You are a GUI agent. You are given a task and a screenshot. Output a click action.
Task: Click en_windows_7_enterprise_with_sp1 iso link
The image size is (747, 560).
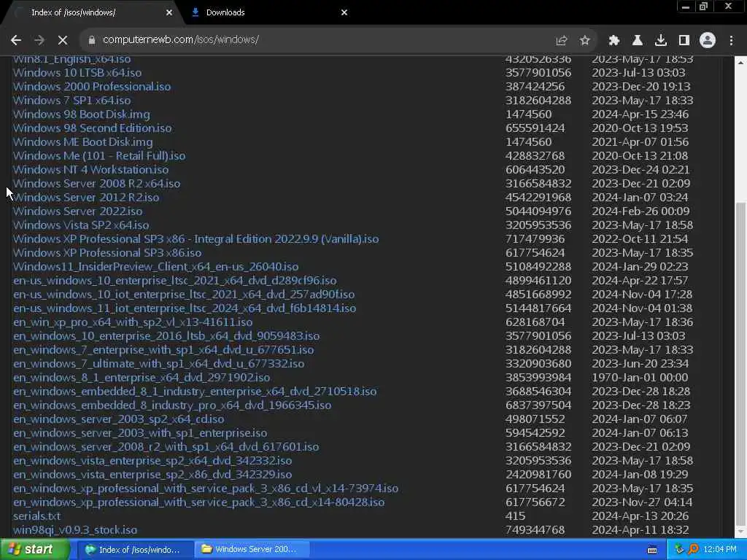[163, 349]
